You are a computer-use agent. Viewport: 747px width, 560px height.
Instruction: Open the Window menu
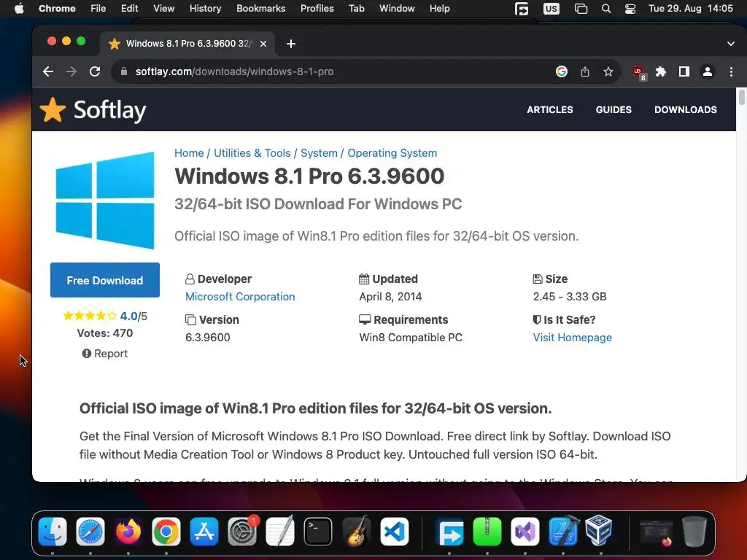point(397,9)
